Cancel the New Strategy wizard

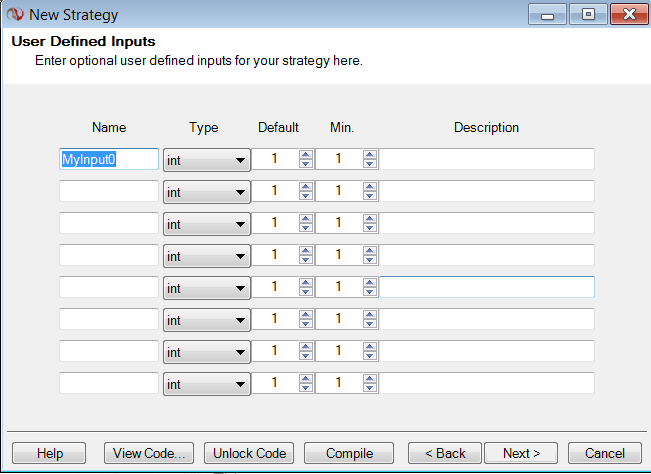(604, 453)
